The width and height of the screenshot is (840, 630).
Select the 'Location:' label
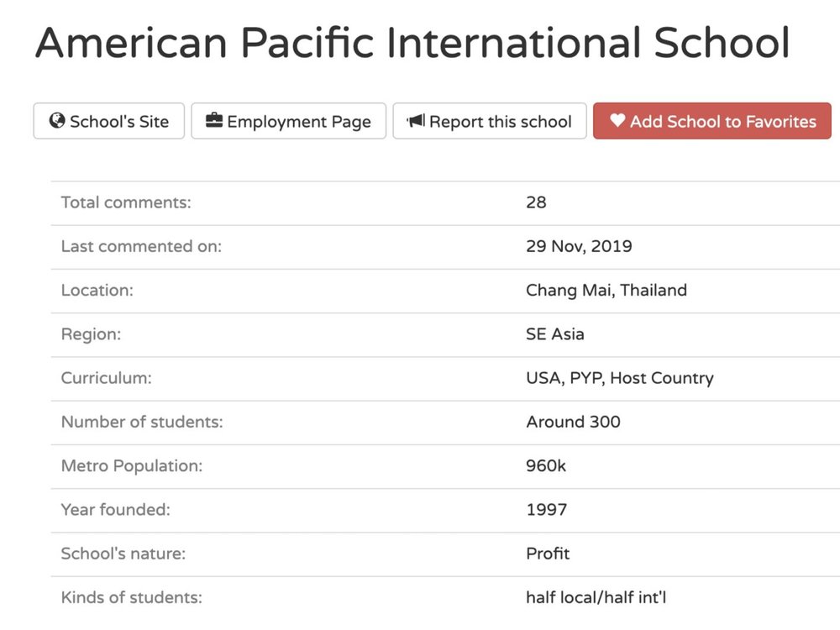[97, 291]
